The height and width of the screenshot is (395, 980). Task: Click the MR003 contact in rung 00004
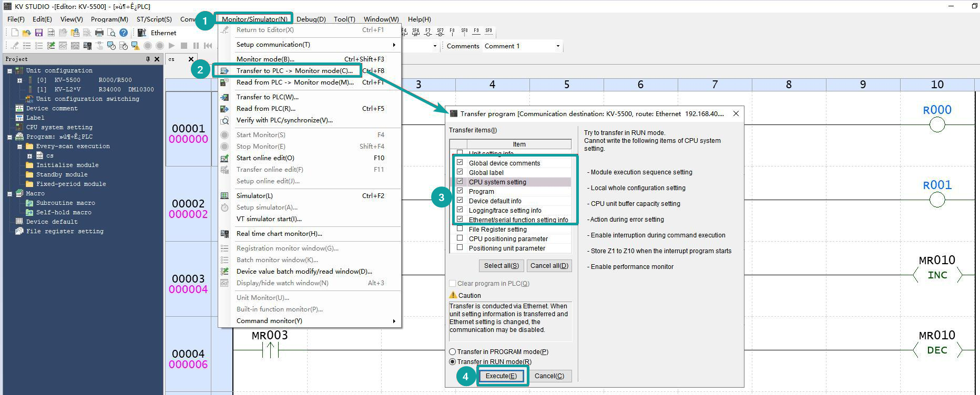click(270, 350)
